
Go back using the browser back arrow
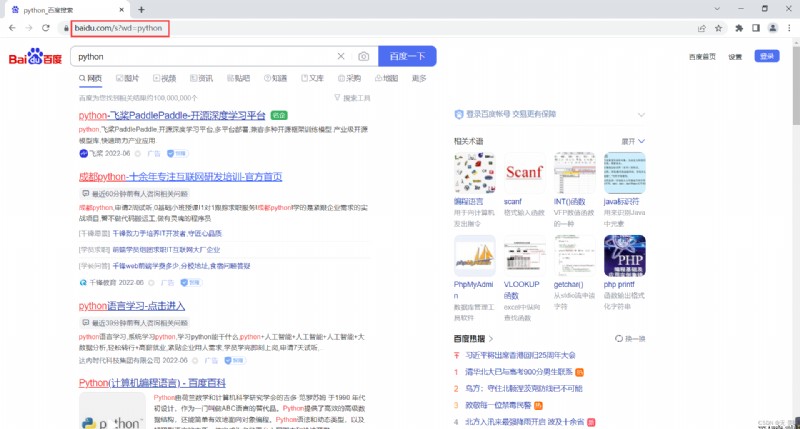[12, 28]
